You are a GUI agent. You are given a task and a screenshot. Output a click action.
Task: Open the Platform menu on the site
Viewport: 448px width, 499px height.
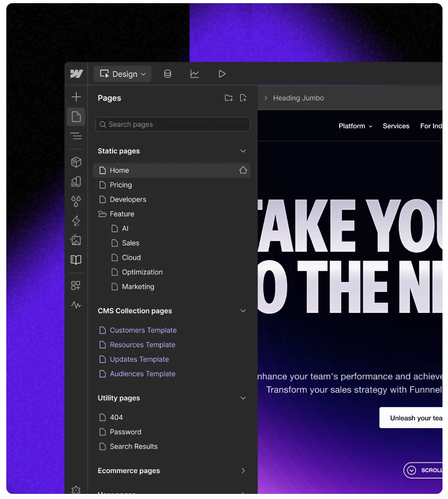point(355,126)
